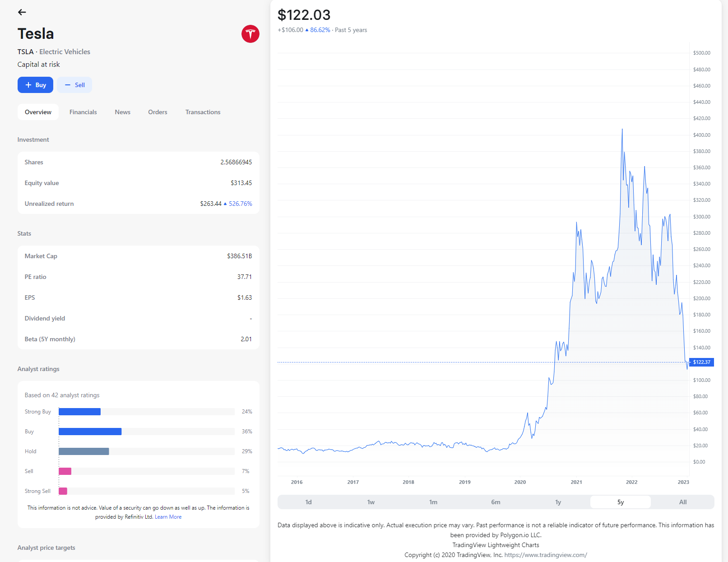728x562 pixels.
Task: Click the Equity value $313.45
Action: [x=241, y=183]
